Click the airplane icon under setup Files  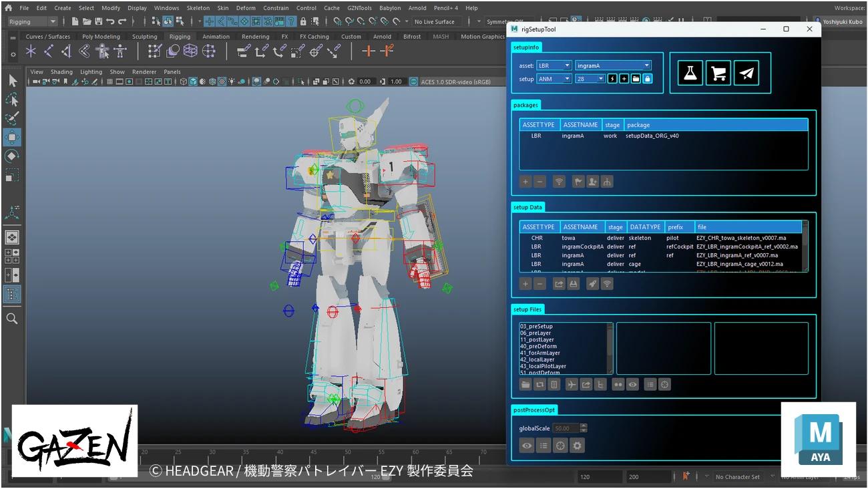coord(572,385)
